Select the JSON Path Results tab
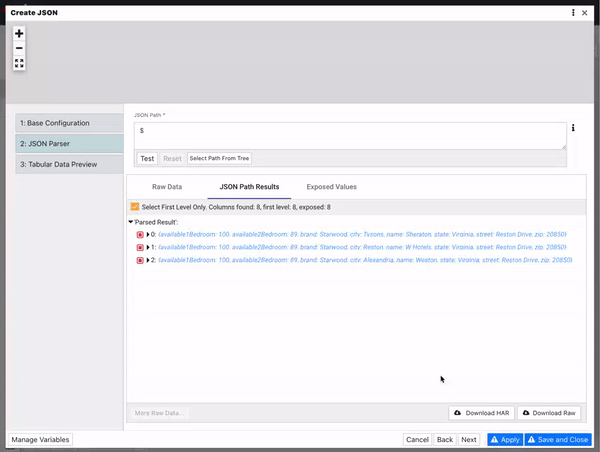This screenshot has width=600, height=452. point(249,187)
